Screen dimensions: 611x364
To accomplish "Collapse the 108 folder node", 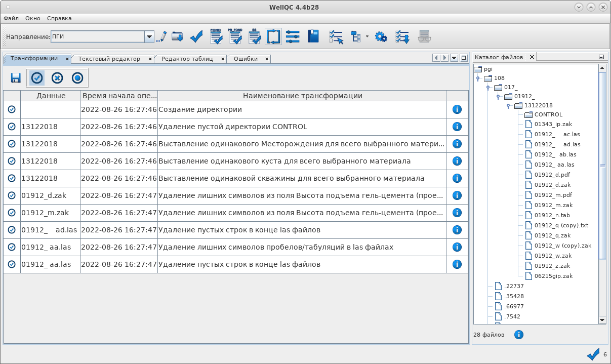I will point(478,78).
